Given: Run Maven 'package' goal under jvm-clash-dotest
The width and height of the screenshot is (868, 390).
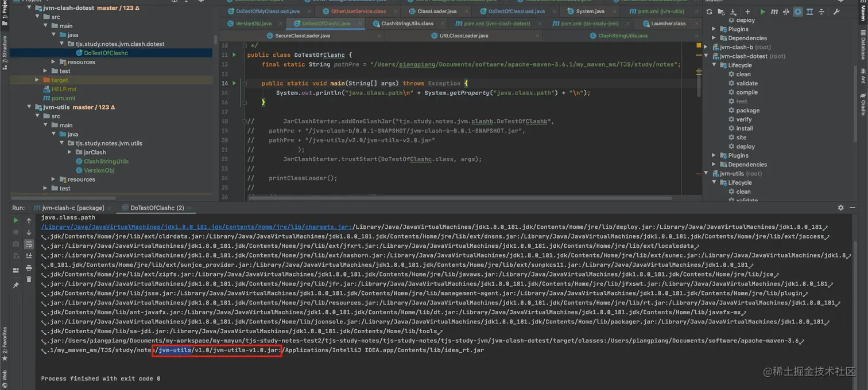Looking at the screenshot, I should [x=748, y=110].
